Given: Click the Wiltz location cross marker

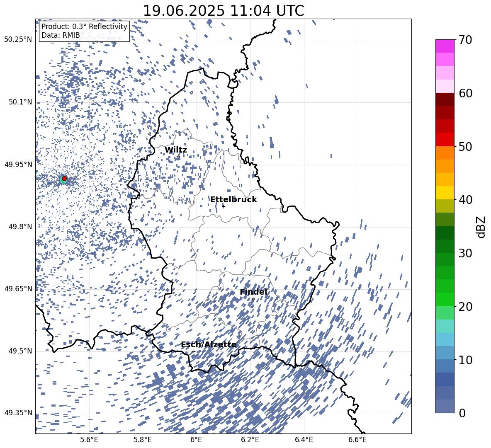Looking at the screenshot, I should click(x=178, y=157).
